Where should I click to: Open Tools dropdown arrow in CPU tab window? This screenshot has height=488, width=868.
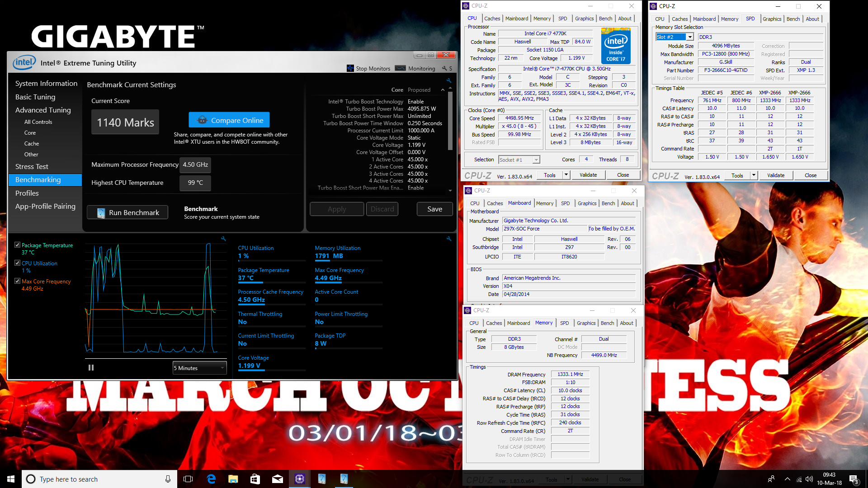566,175
